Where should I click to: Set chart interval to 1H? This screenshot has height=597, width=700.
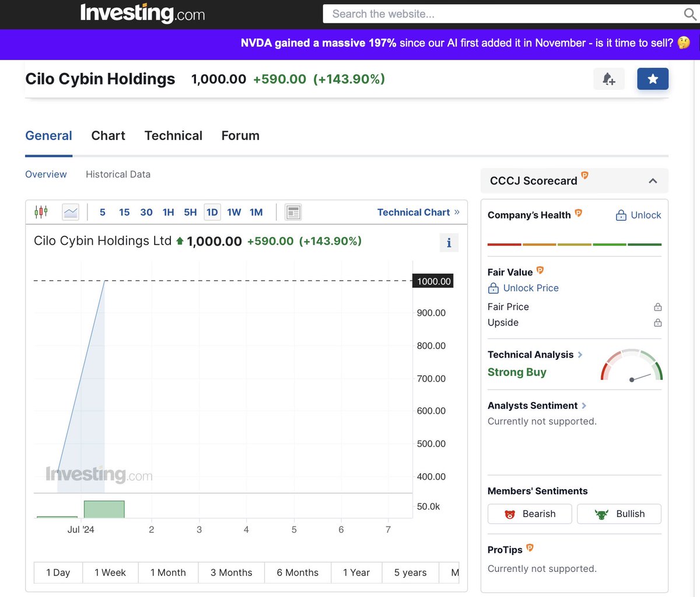click(x=169, y=212)
